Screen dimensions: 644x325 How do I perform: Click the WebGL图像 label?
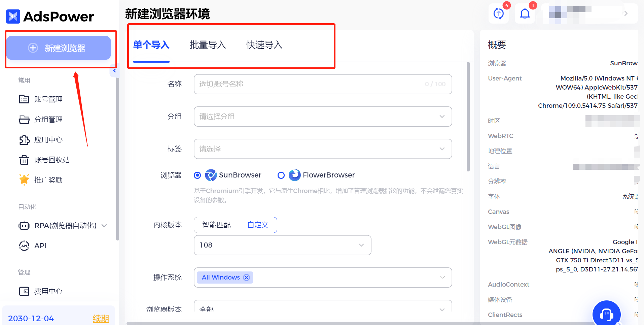click(x=505, y=227)
